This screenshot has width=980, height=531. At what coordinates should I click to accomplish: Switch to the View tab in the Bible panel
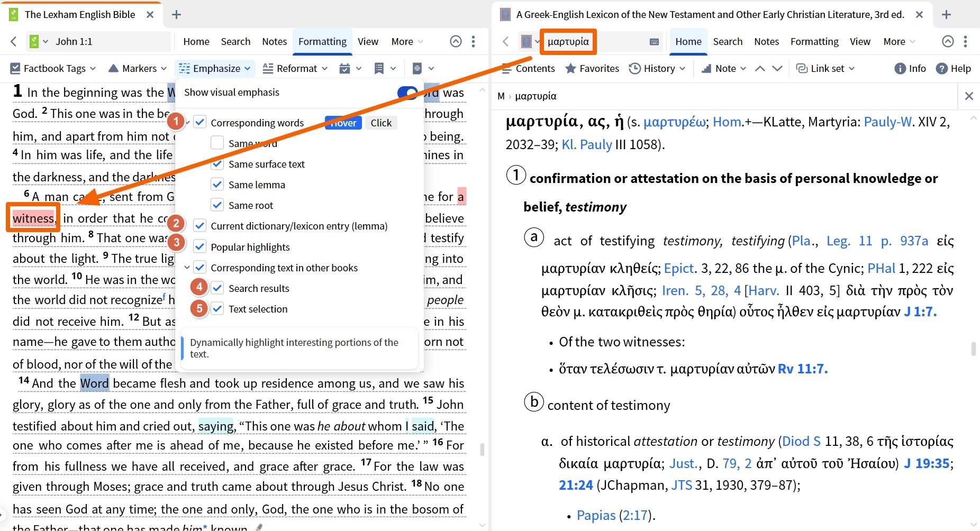368,41
